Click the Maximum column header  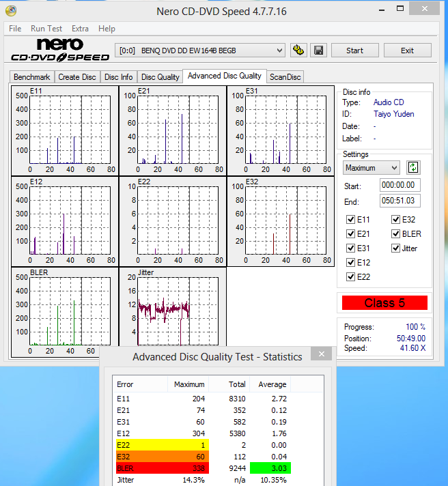(188, 384)
